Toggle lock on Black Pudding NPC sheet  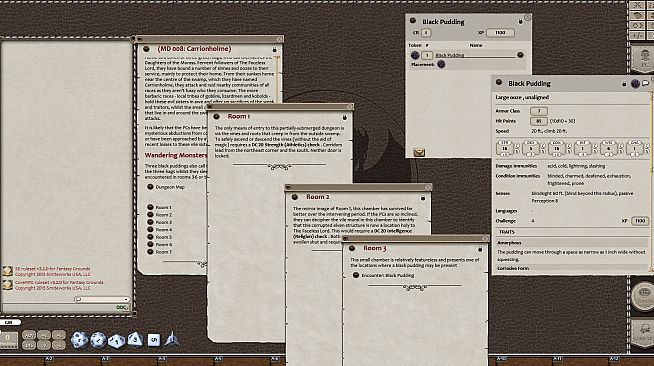pos(624,84)
